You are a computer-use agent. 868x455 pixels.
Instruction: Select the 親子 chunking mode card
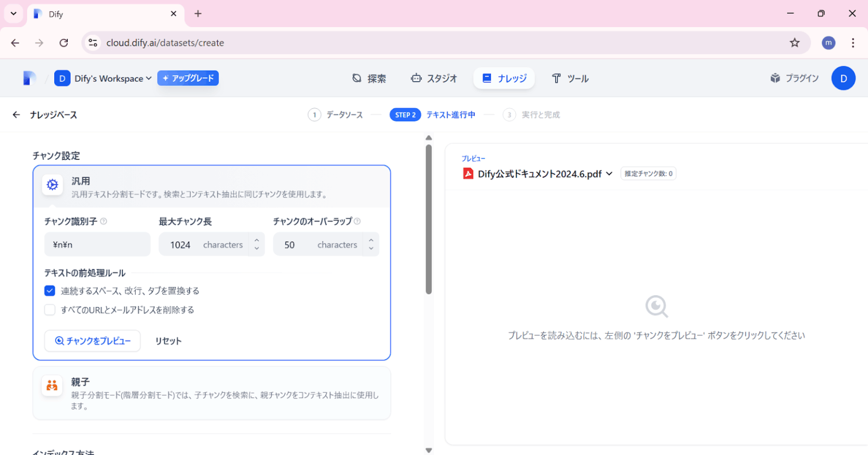click(211, 393)
